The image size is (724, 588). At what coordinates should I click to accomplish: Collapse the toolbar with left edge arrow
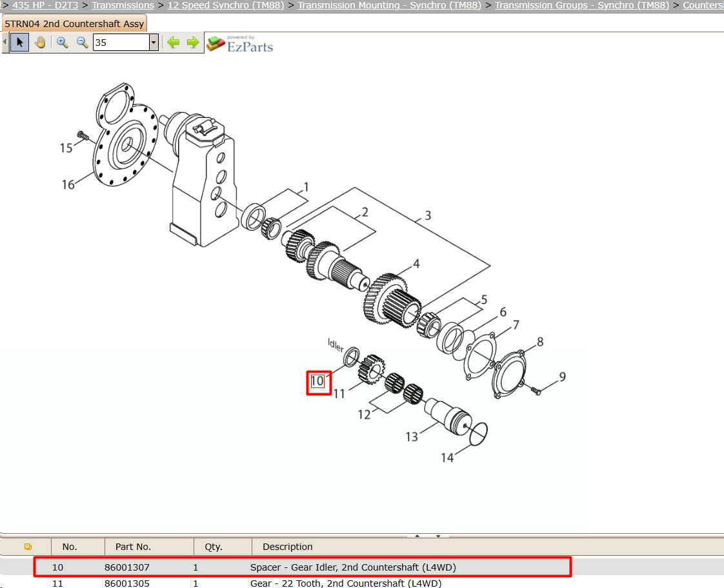click(x=5, y=43)
